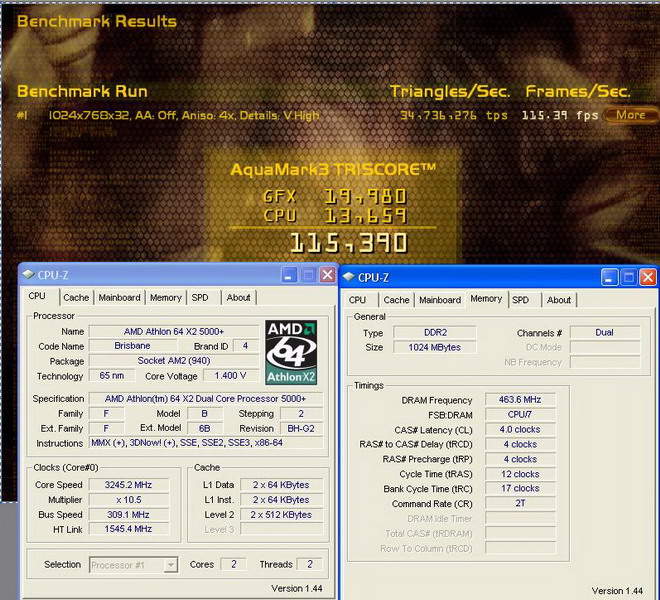Open Cache tab in right CPU-Z window
This screenshot has width=660, height=600.
pyautogui.click(x=396, y=300)
